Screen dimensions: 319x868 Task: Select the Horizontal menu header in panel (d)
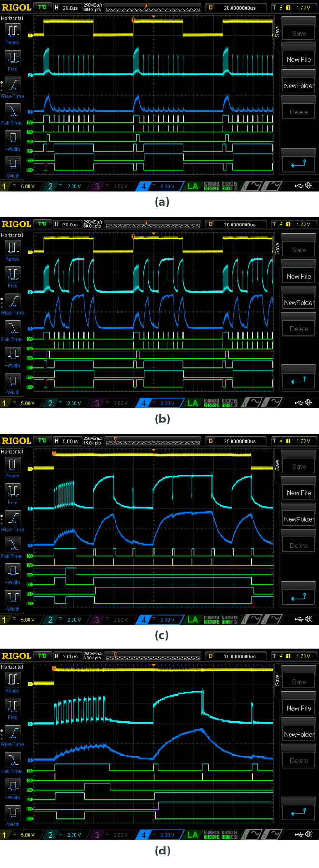[12, 667]
